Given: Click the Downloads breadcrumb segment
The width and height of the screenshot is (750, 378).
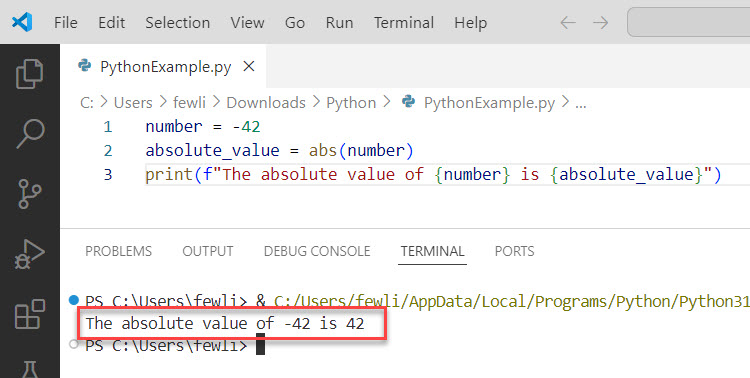Looking at the screenshot, I should coord(266,102).
